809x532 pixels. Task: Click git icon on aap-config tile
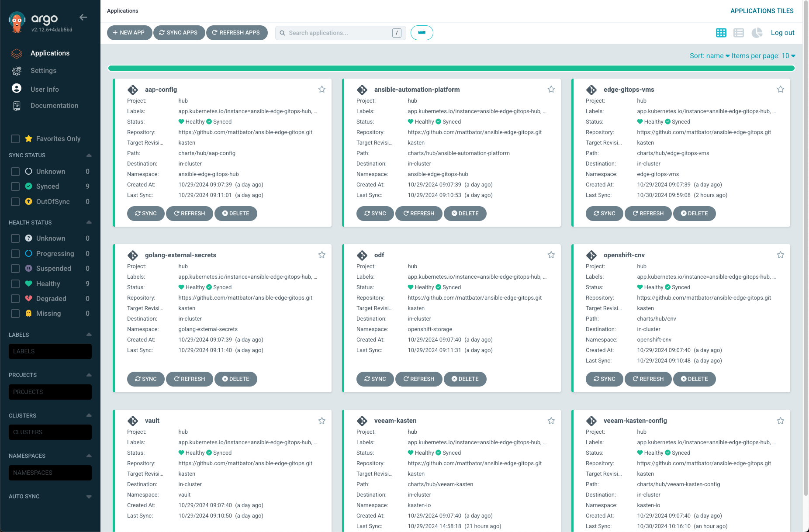133,90
